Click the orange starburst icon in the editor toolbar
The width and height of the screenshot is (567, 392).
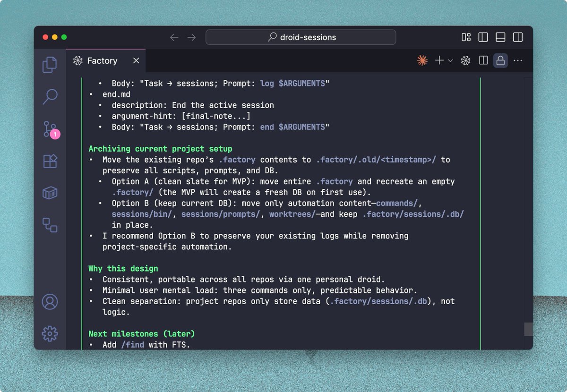pos(422,60)
